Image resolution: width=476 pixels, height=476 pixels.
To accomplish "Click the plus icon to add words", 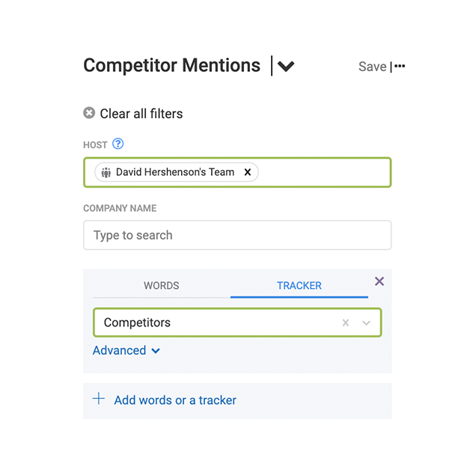I will pyautogui.click(x=99, y=399).
